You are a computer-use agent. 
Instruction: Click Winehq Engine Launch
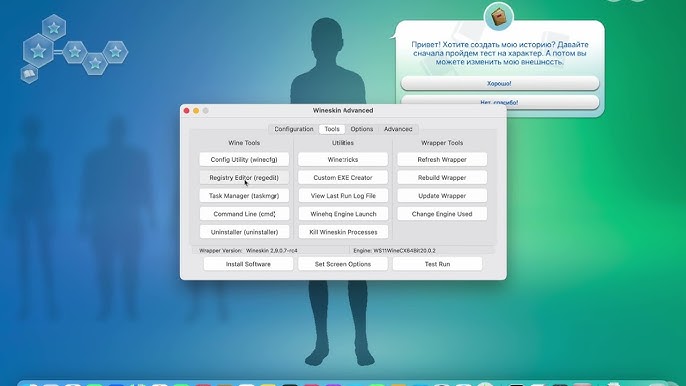343,214
